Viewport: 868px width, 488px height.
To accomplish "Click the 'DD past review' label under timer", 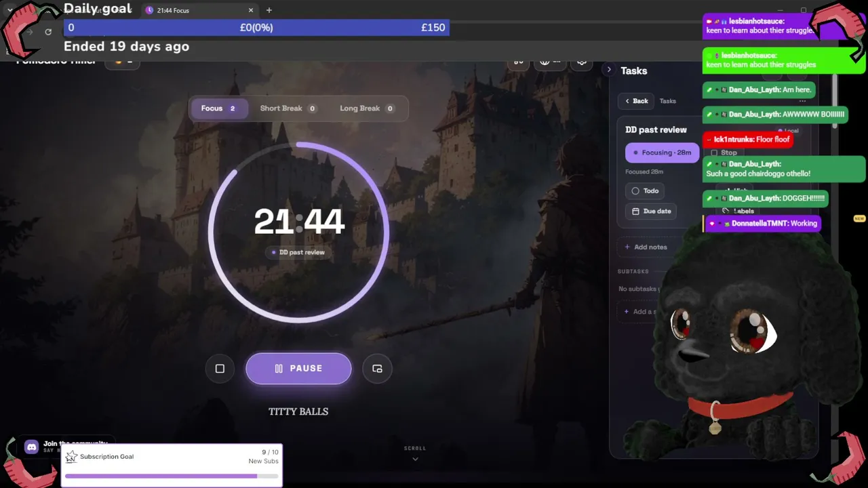I will [x=298, y=252].
